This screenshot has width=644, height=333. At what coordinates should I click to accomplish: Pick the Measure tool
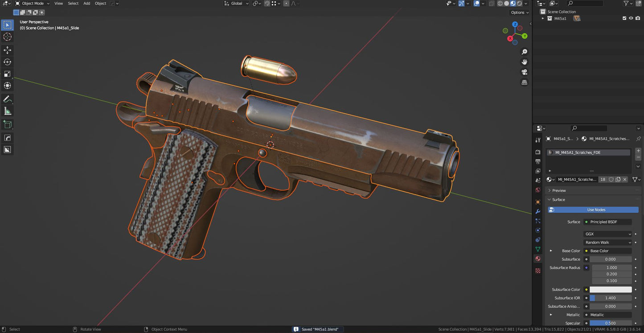point(8,111)
